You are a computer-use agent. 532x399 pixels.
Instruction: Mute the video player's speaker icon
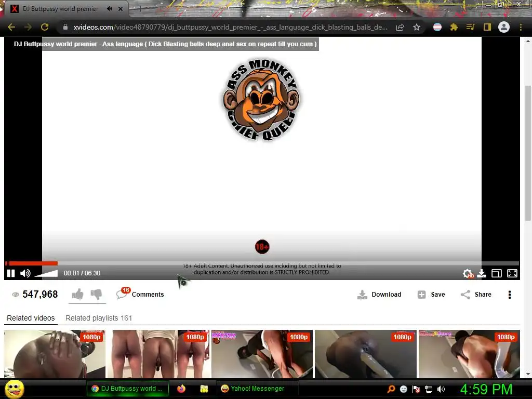coord(25,273)
